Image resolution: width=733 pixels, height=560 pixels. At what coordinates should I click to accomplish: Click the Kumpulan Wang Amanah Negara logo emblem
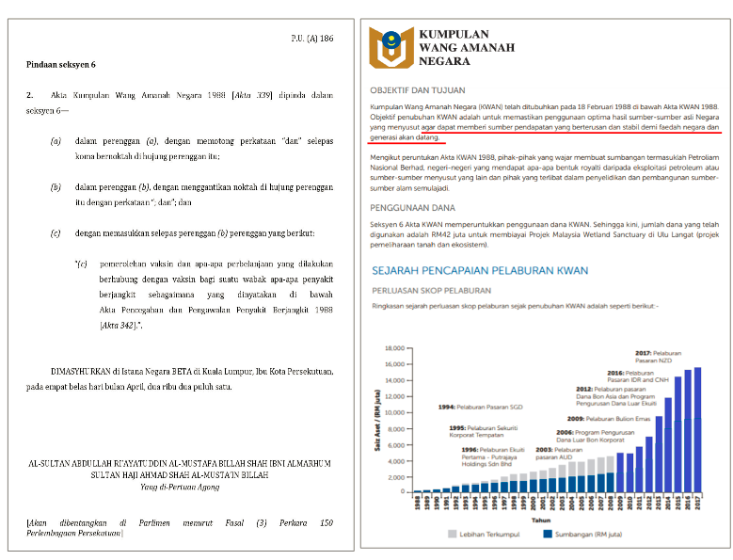[391, 48]
